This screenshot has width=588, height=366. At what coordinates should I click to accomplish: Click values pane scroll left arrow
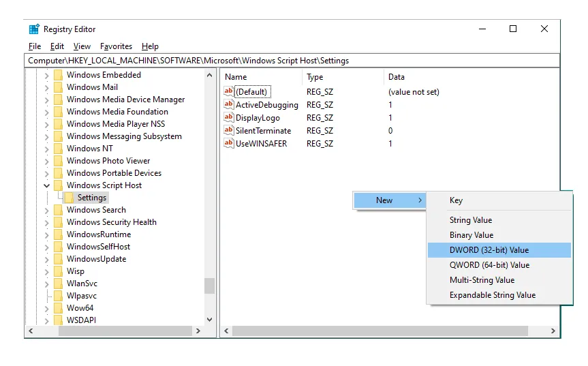point(226,331)
